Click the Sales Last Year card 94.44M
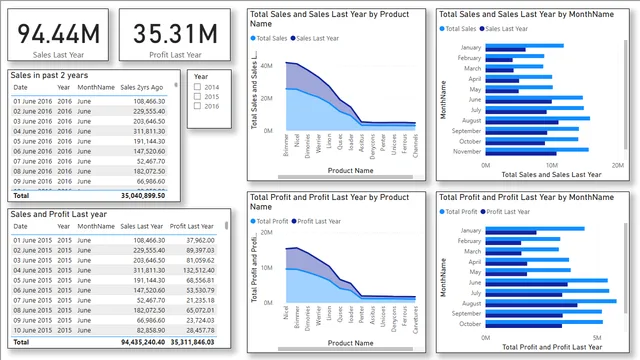Viewport: 640px width, 360px height. [58, 35]
